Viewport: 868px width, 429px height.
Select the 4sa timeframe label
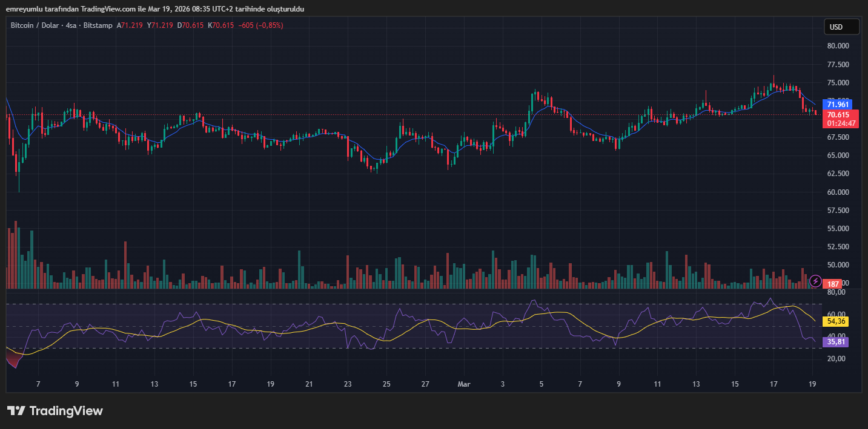tap(71, 25)
